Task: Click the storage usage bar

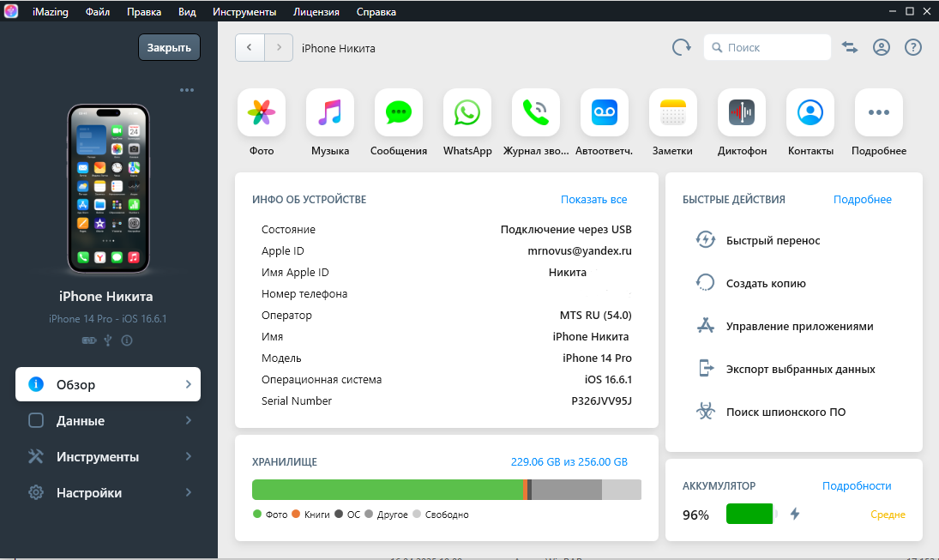Action: [x=446, y=490]
